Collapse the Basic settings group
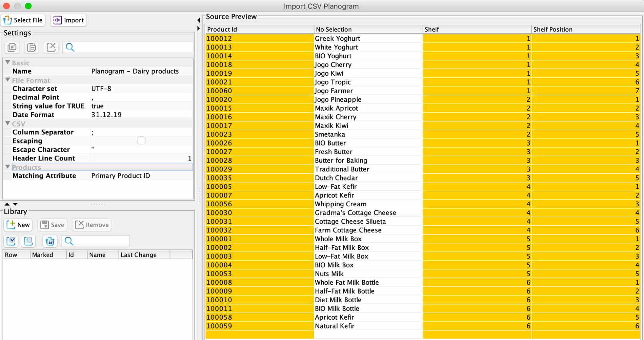 [x=7, y=63]
